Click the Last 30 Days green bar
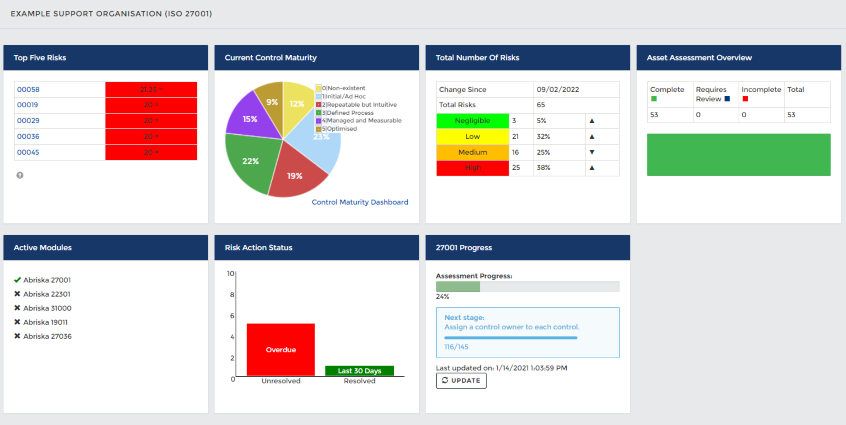This screenshot has width=846, height=425. (359, 370)
